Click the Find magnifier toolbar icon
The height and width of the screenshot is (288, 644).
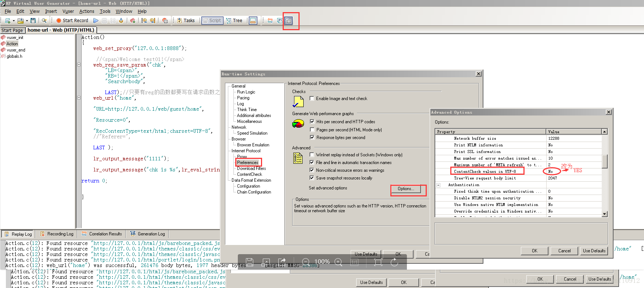(x=44, y=21)
